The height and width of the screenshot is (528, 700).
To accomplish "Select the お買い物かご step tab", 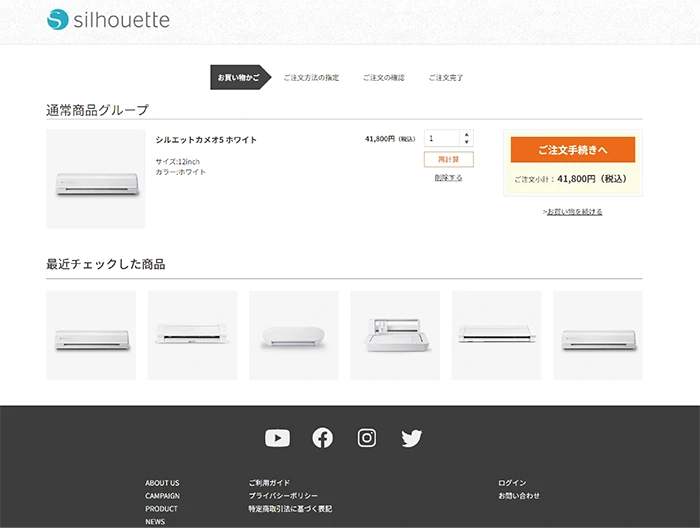I will (x=239, y=77).
